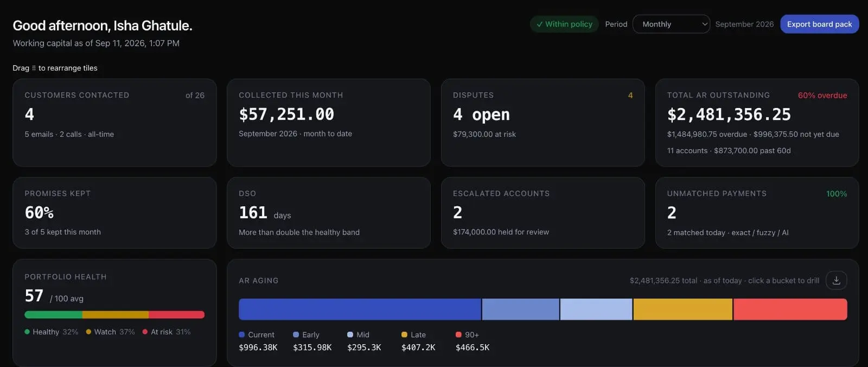Click '2 matched today · exact / fuzzy / AI'

pos(727,232)
